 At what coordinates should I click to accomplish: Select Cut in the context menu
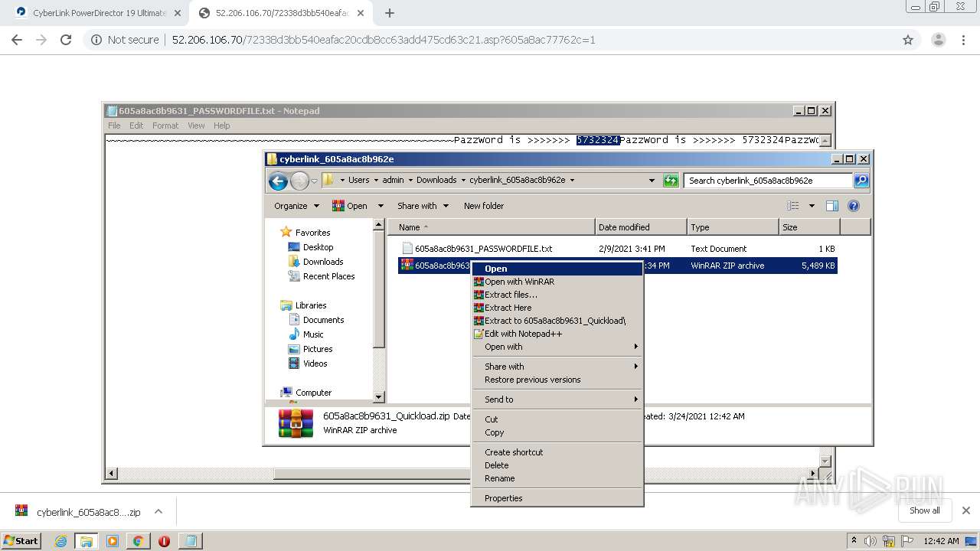click(557, 419)
